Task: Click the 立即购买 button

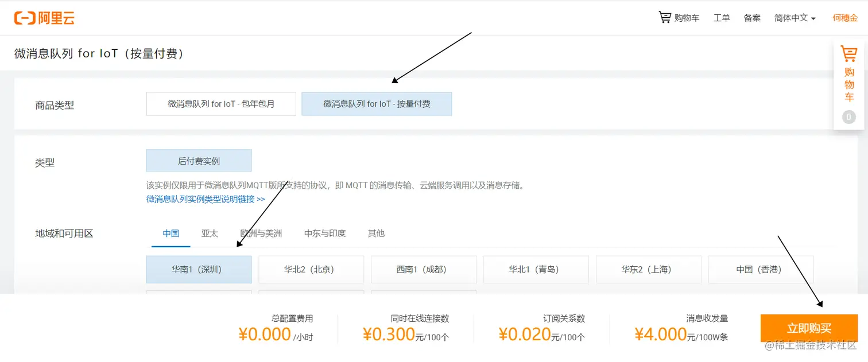Action: coord(809,328)
